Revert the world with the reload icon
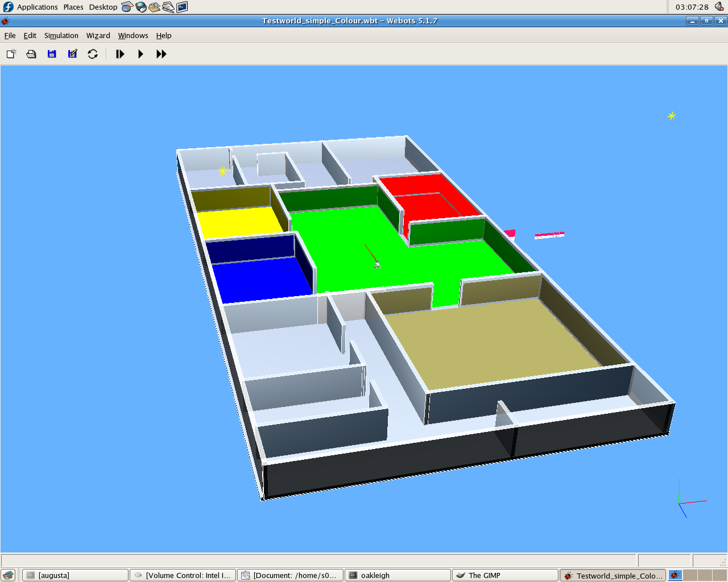 tap(93, 54)
